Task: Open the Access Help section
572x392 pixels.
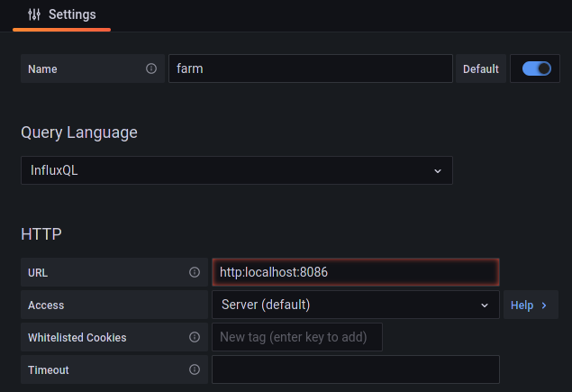Action: [530, 305]
